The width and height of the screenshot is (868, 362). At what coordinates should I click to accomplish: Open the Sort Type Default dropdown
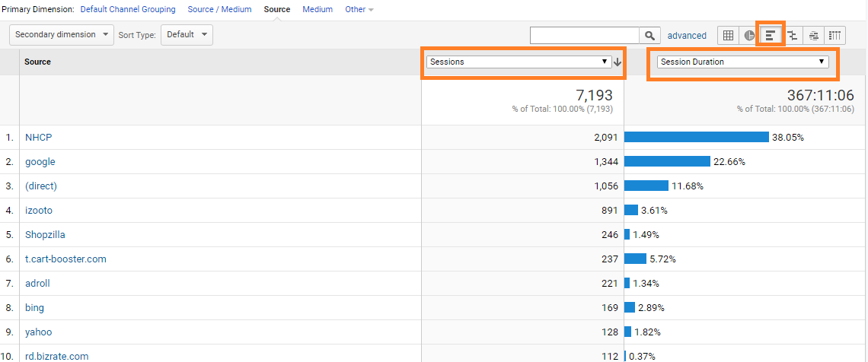(x=187, y=34)
